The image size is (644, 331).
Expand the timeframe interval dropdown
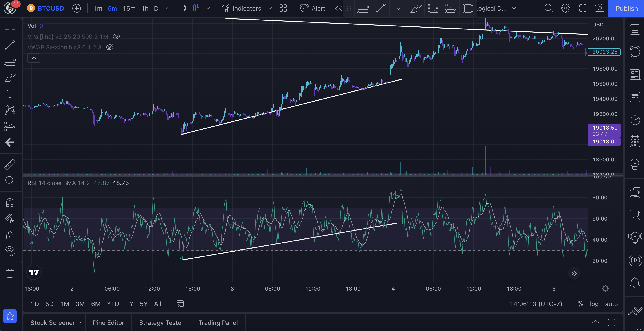pyautogui.click(x=167, y=8)
